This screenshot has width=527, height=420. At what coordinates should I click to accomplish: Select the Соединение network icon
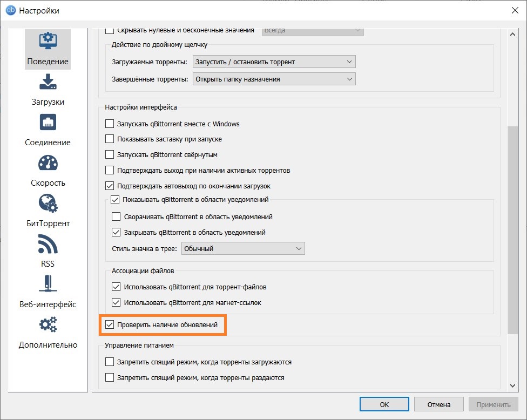[x=48, y=123]
